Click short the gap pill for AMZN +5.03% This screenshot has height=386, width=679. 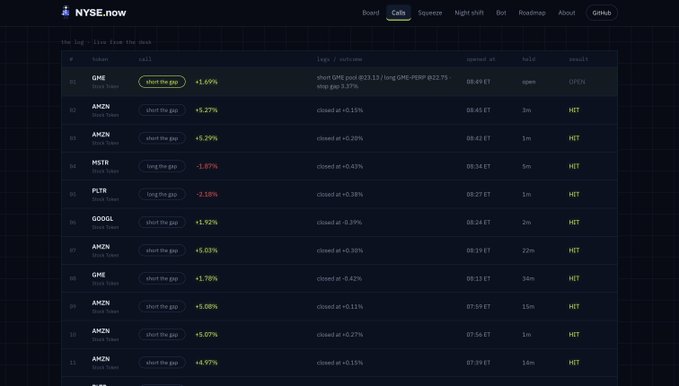[x=162, y=250]
